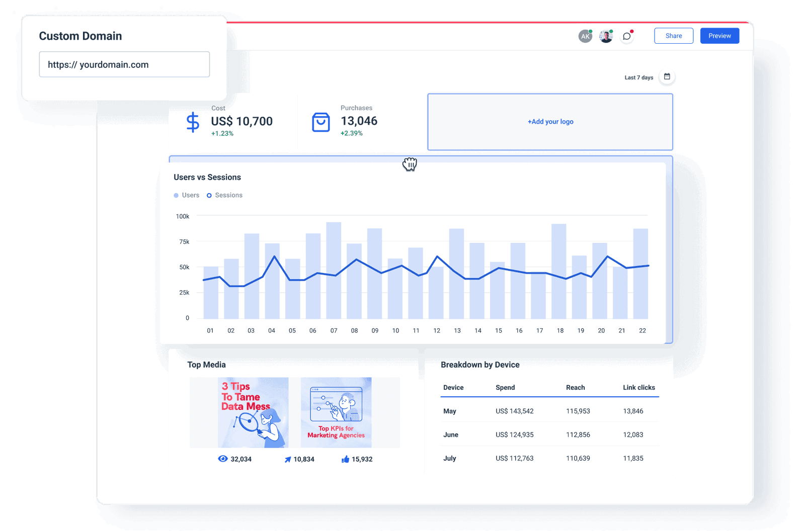
Task: Select the Breakdown by Device section header
Action: pyautogui.click(x=479, y=365)
